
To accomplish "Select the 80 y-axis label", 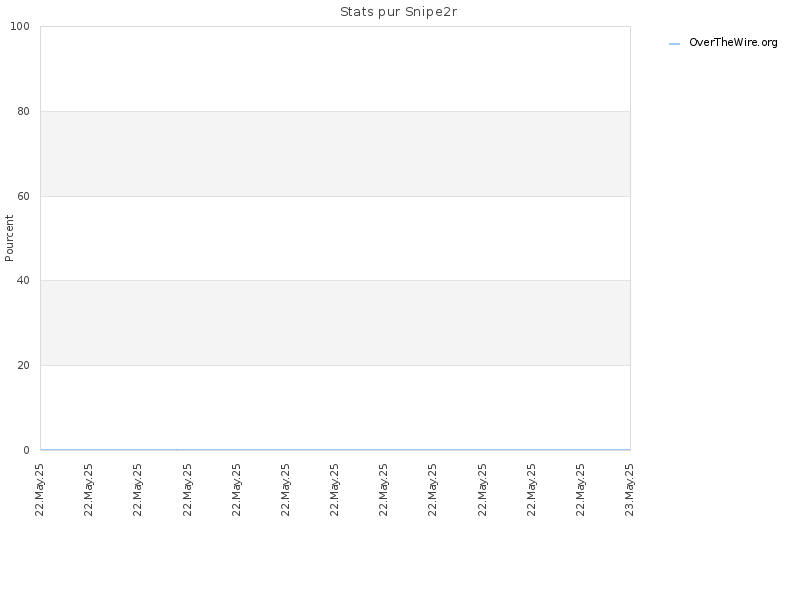I will coord(23,111).
